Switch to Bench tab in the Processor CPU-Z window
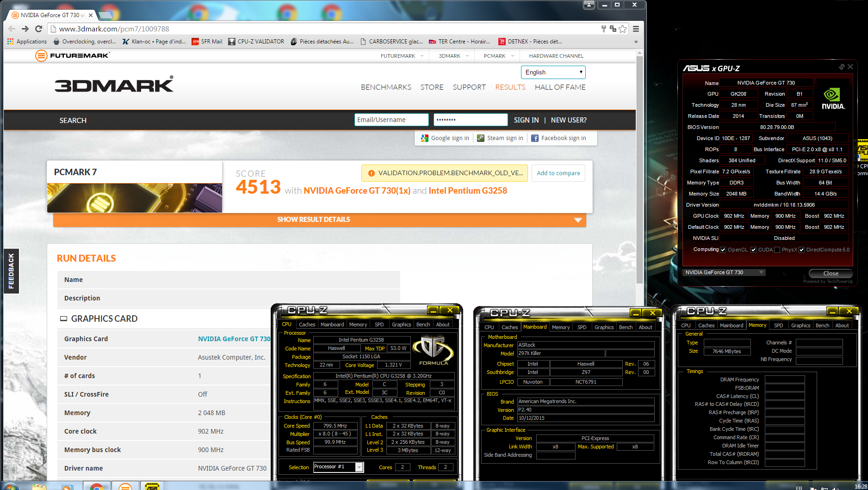 tap(423, 325)
